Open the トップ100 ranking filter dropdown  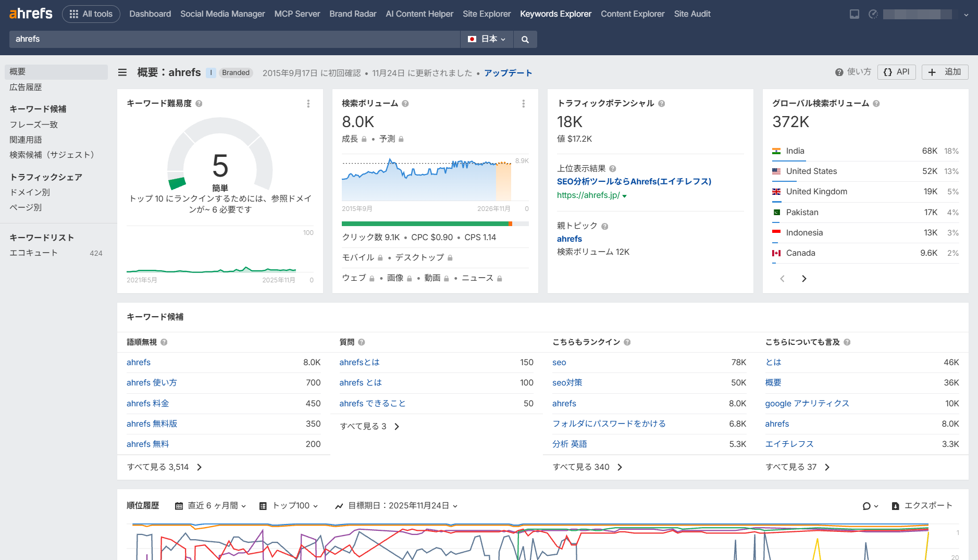coord(289,505)
